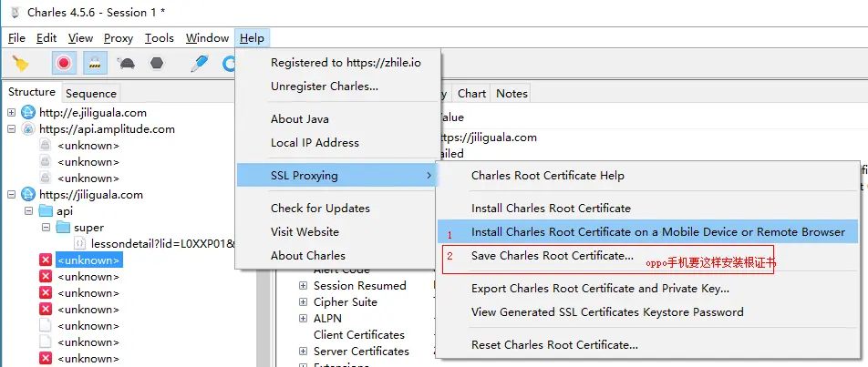Choose Check for Updates
The height and width of the screenshot is (367, 868).
pyautogui.click(x=320, y=209)
